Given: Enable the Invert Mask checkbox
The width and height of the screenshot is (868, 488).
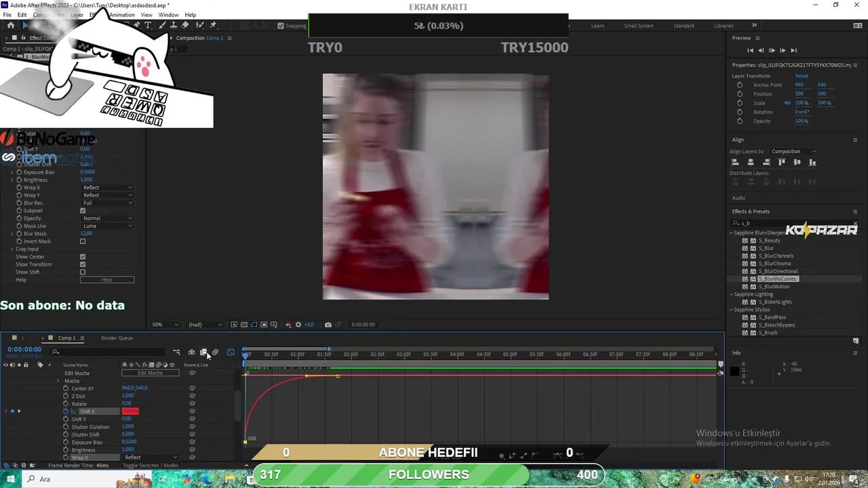Looking at the screenshot, I should tap(83, 241).
